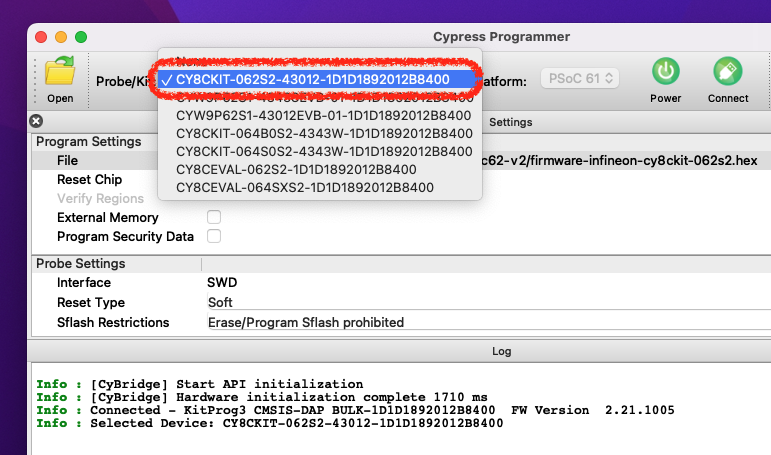Close the Settings panel with the round x icon
Image resolution: width=771 pixels, height=455 pixels.
click(x=36, y=121)
